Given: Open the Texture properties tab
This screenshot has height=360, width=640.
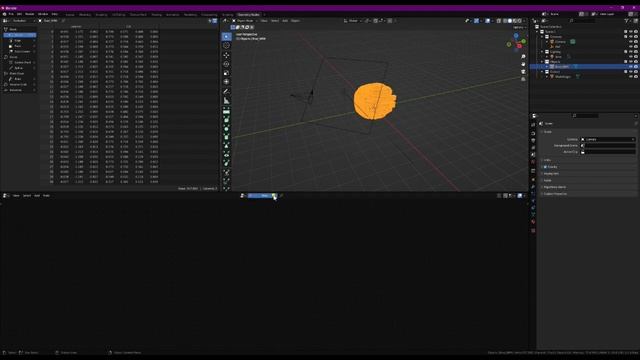Looking at the screenshot, I should 533,231.
